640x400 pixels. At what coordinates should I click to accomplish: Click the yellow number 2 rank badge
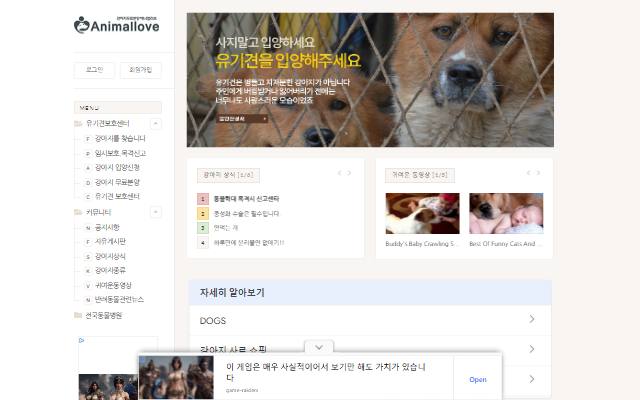coord(203,213)
